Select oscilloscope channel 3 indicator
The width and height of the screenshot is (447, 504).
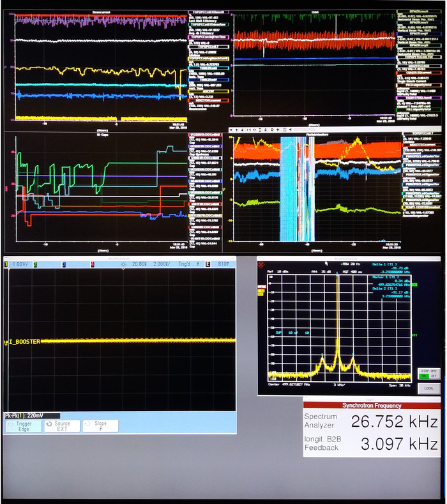64,264
